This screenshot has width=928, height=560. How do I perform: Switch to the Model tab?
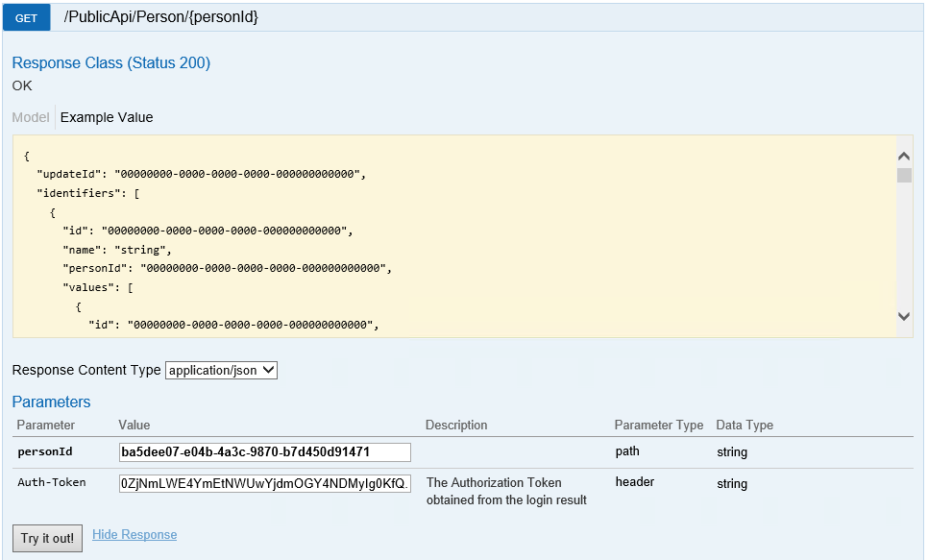[30, 117]
